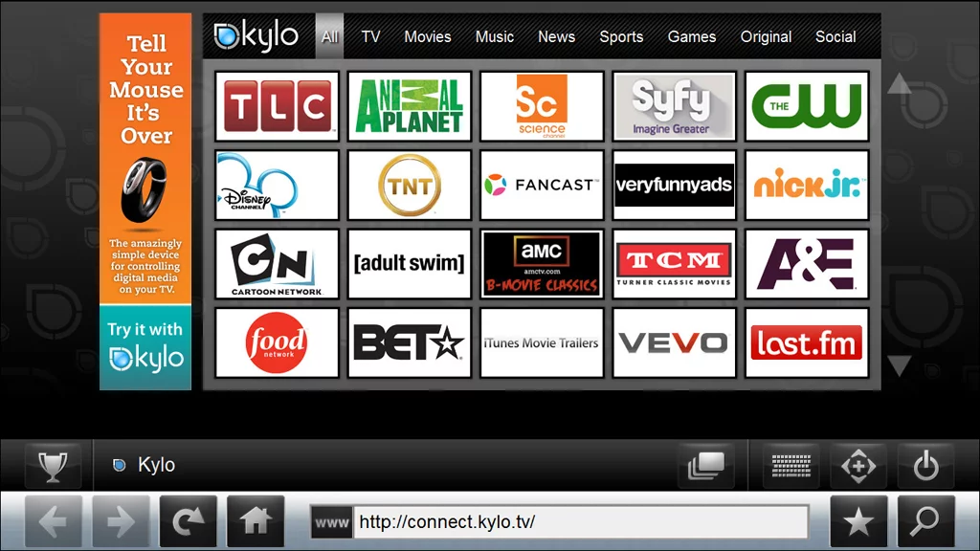Open the TLC channel tile

(x=277, y=105)
